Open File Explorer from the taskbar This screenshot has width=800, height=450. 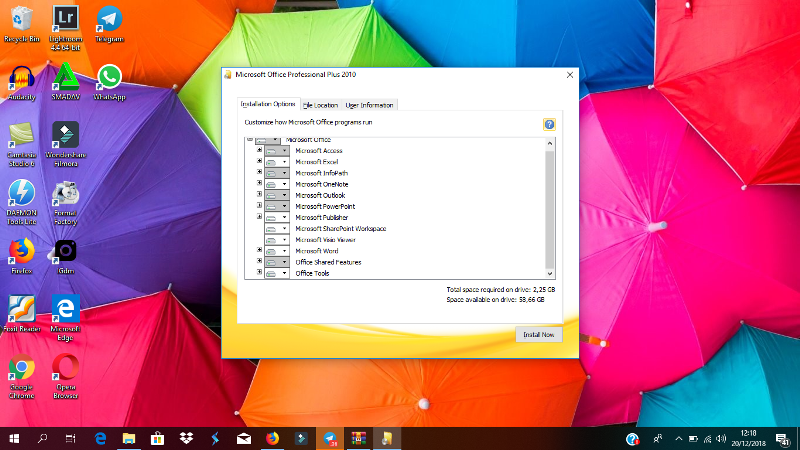[129, 438]
